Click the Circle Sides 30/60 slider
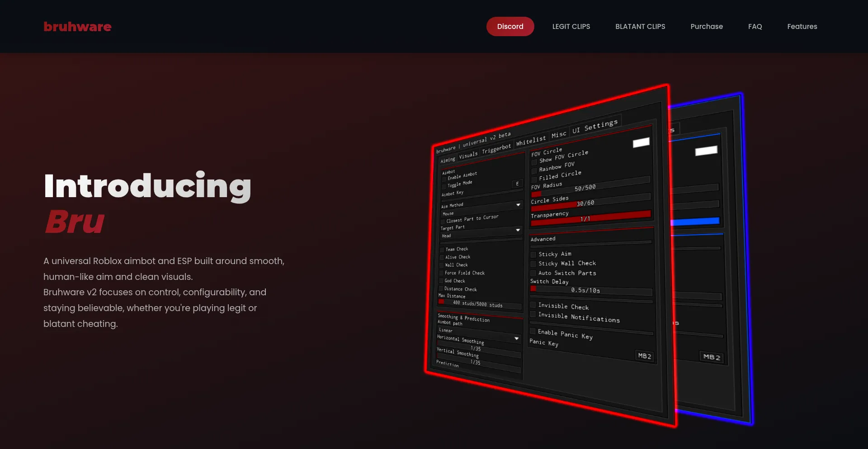The image size is (868, 449). click(591, 203)
